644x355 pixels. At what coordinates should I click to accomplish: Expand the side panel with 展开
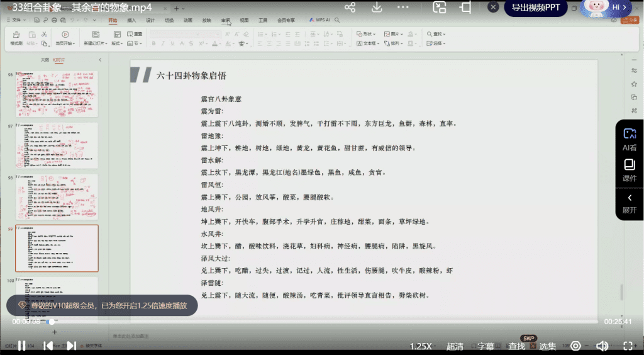[x=629, y=203]
